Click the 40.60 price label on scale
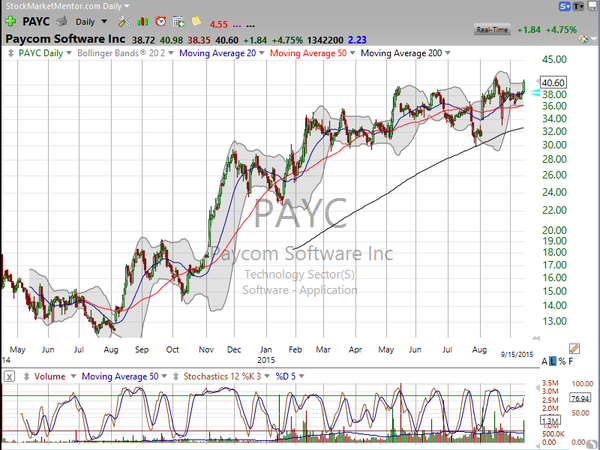The width and height of the screenshot is (600, 450). [x=553, y=83]
